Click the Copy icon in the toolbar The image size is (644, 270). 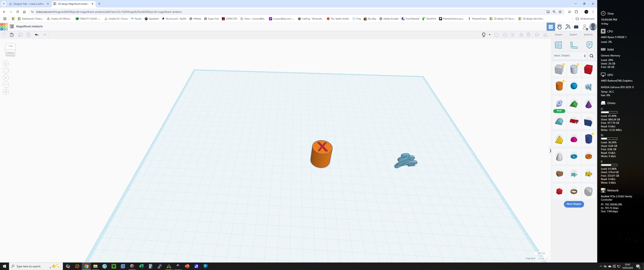[x=4, y=35]
